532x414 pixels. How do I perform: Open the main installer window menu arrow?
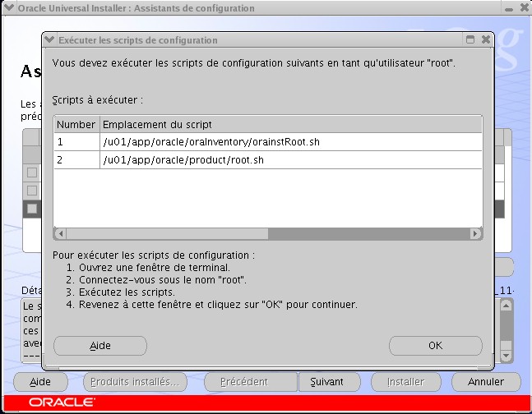click(9, 7)
